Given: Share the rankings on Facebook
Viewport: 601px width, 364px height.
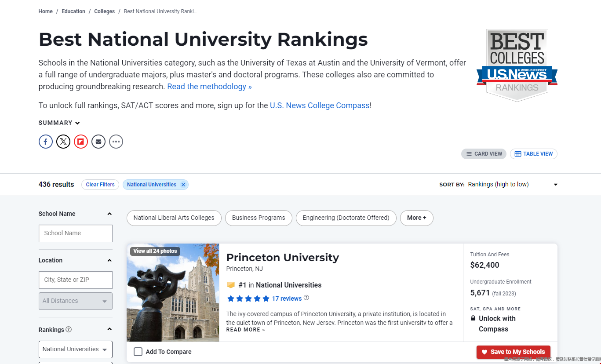Looking at the screenshot, I should coord(46,142).
